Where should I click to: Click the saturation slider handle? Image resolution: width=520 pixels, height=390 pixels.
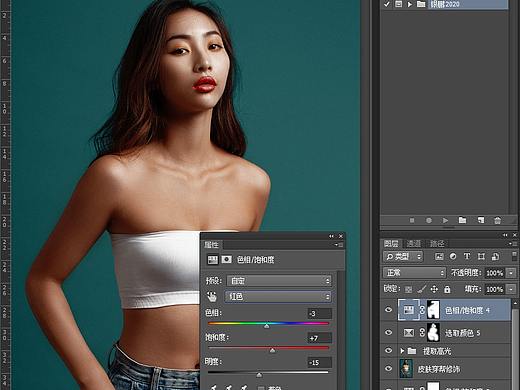click(272, 350)
